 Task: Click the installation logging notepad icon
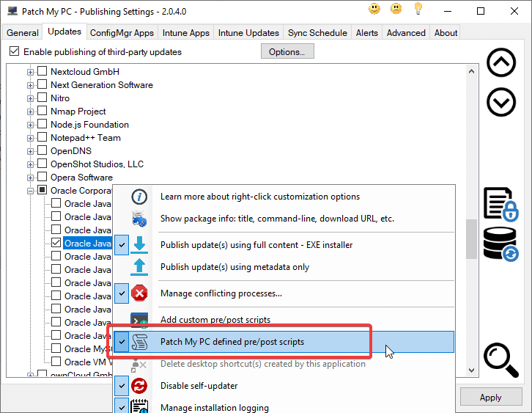(139, 406)
